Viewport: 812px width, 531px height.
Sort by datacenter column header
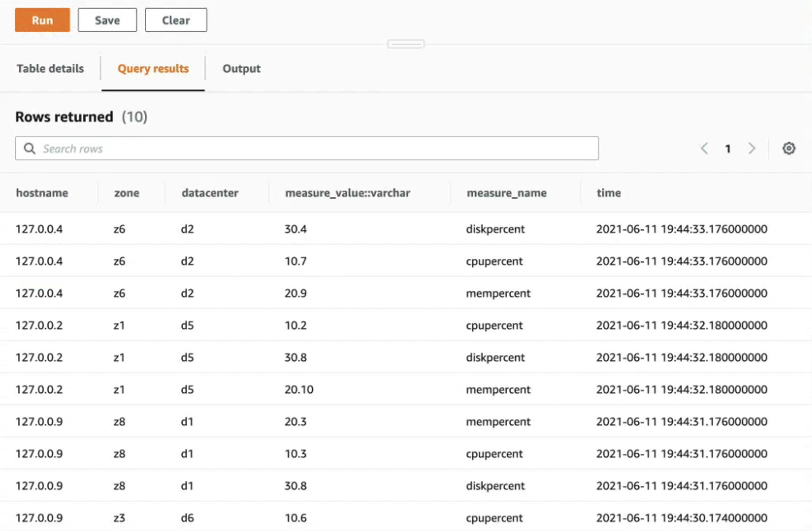[210, 193]
